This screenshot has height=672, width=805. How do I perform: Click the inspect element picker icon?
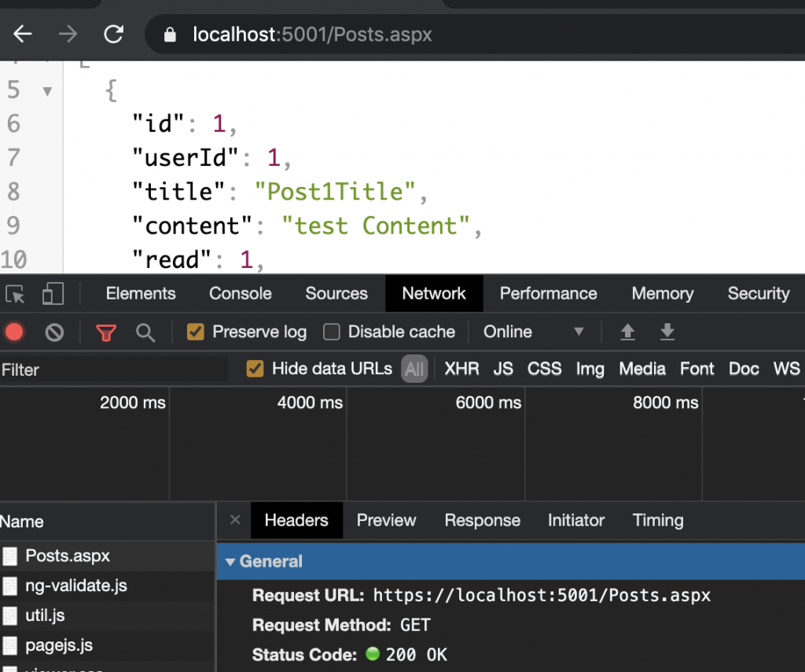pos(15,294)
